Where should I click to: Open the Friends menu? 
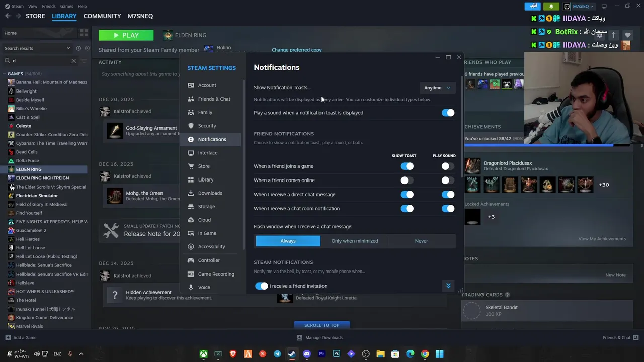49,6
